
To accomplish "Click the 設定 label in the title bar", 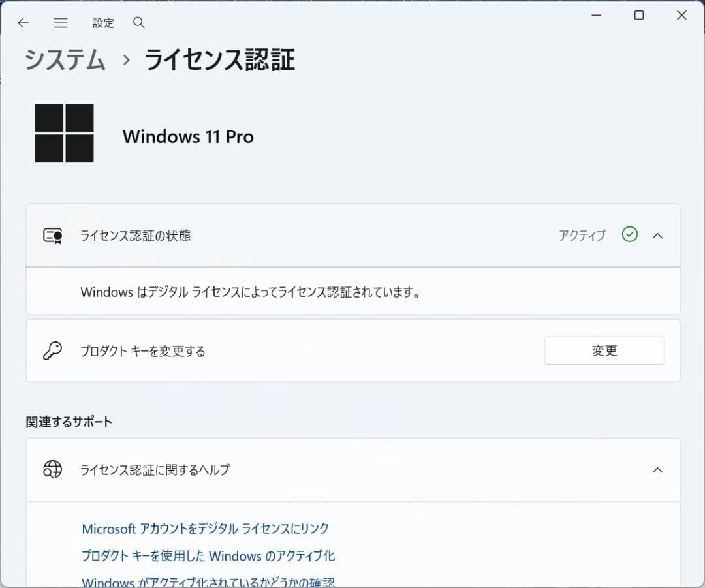I will pos(103,23).
